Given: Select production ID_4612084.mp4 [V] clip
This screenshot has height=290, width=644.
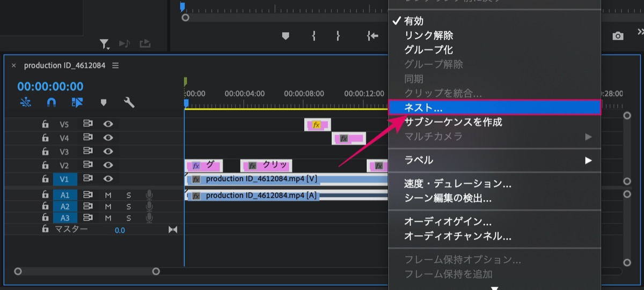Looking at the screenshot, I should [286, 179].
